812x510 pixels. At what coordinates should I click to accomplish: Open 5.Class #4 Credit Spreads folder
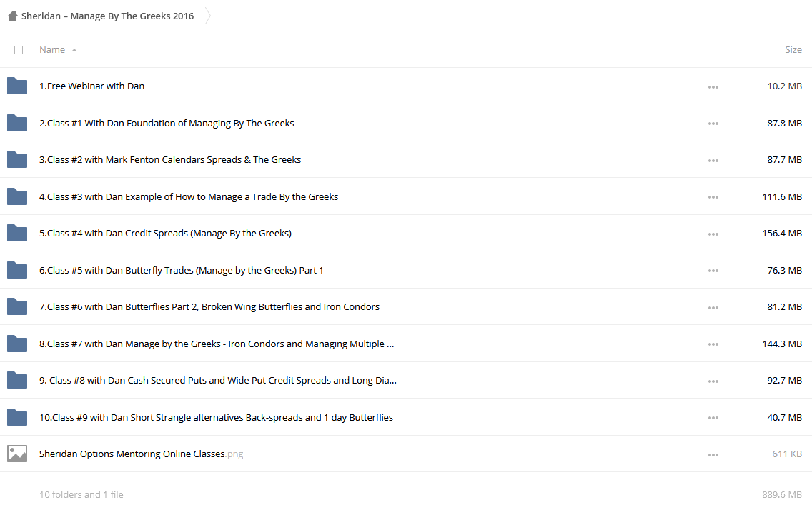coord(165,234)
